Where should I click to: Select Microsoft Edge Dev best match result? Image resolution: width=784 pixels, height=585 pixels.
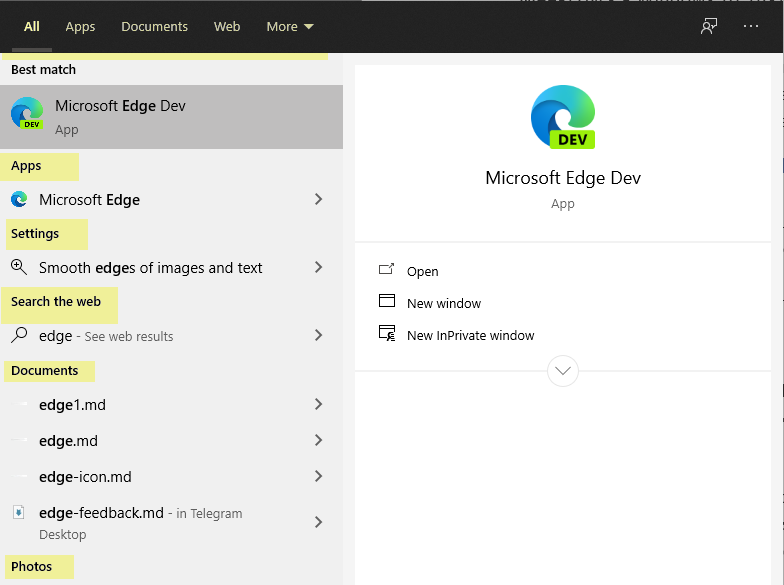[x=172, y=117]
